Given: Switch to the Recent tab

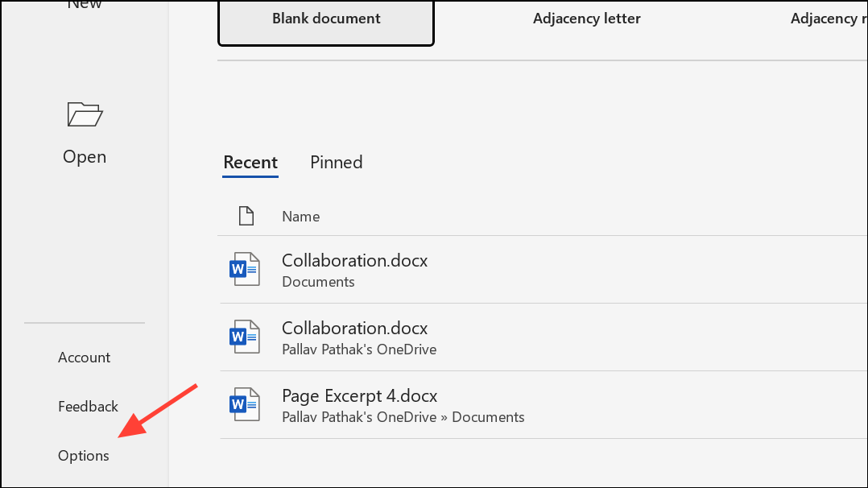Looking at the screenshot, I should [250, 163].
